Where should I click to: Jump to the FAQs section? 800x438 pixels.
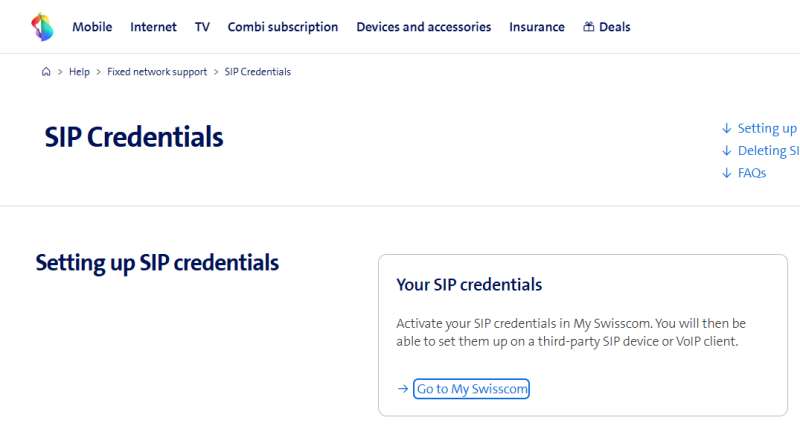click(751, 173)
